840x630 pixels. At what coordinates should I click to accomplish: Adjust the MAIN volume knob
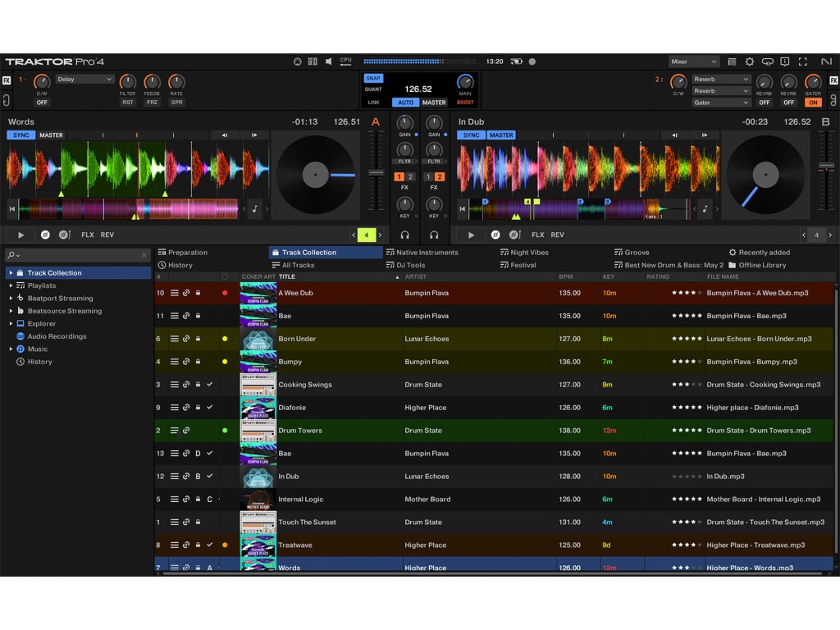pyautogui.click(x=465, y=82)
